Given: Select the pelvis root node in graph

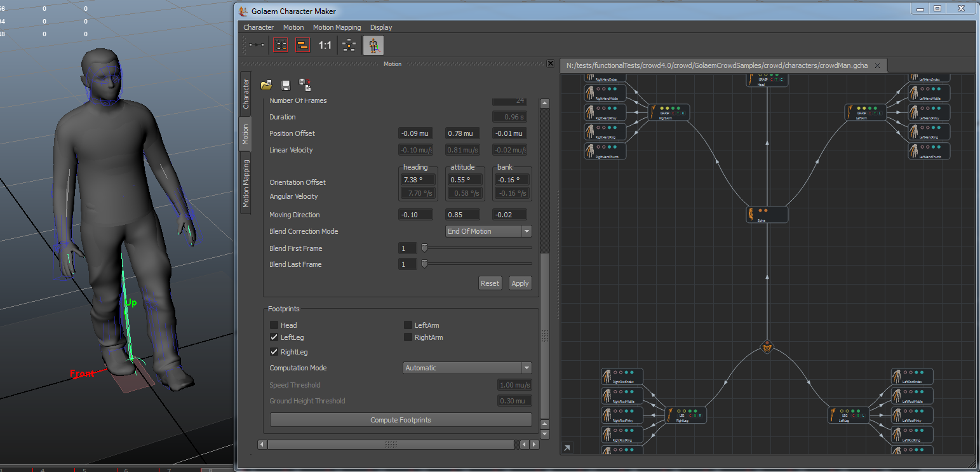Looking at the screenshot, I should (767, 347).
